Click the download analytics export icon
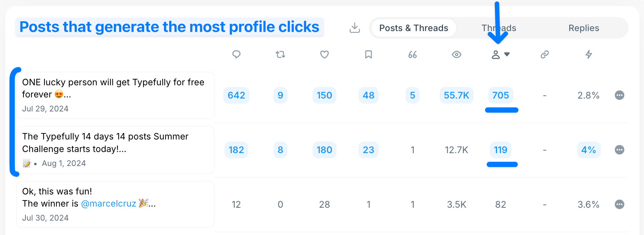 point(355,27)
